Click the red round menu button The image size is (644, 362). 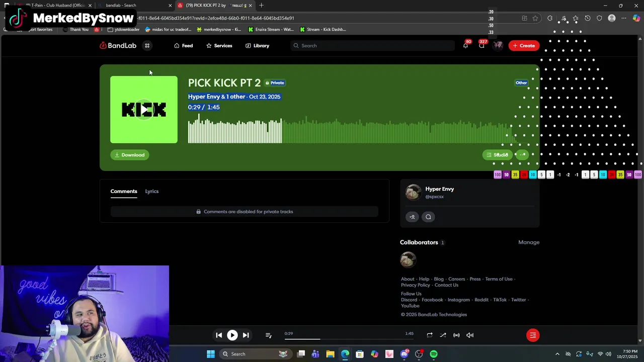pyautogui.click(x=533, y=335)
